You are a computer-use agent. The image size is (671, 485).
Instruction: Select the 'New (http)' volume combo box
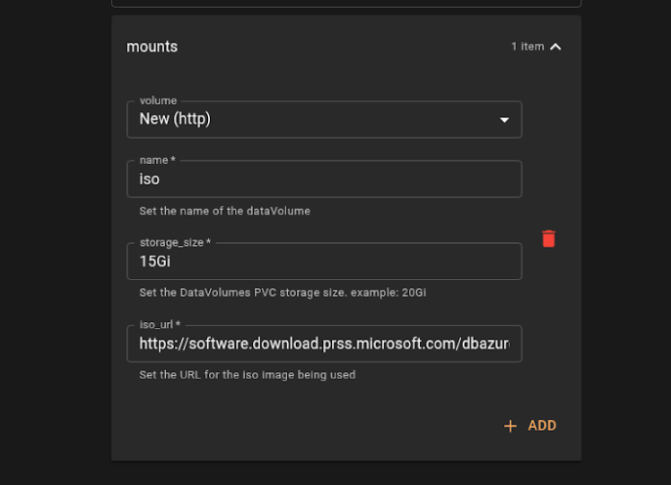(x=310, y=119)
